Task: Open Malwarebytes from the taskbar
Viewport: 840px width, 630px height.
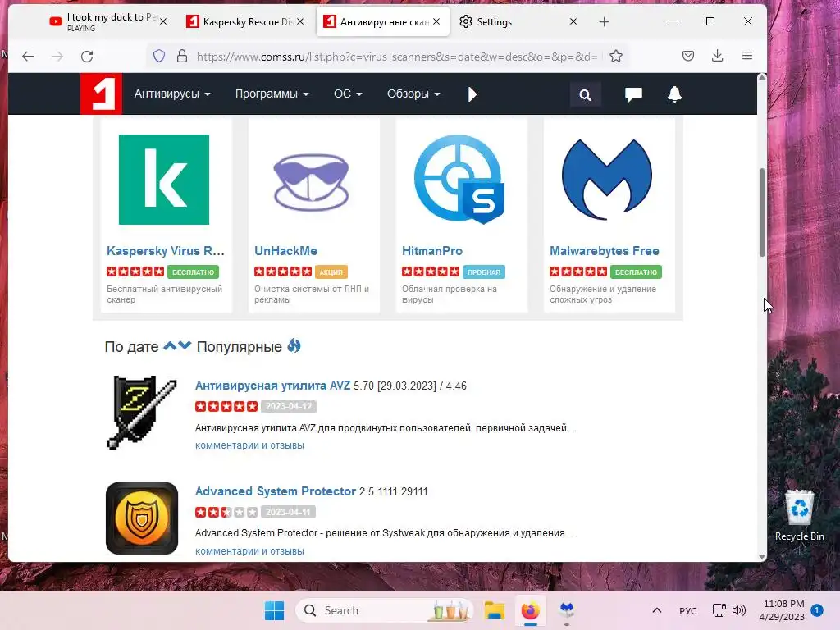Action: tap(566, 609)
